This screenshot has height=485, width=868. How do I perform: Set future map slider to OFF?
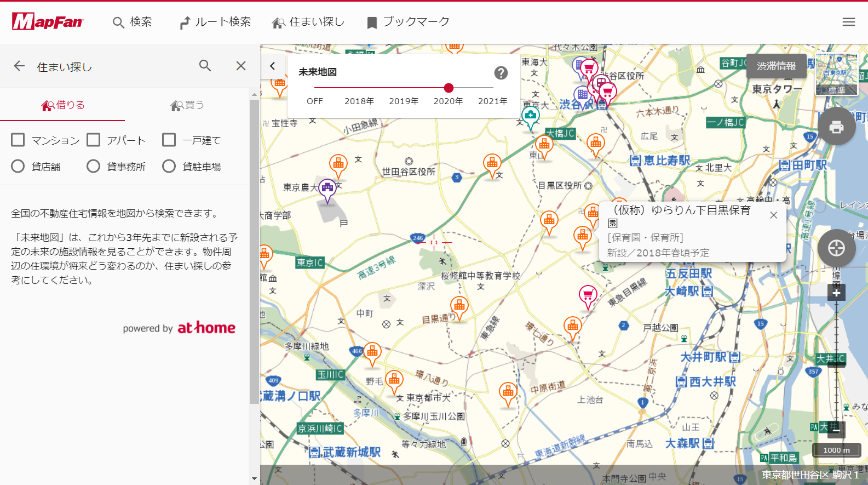point(315,101)
